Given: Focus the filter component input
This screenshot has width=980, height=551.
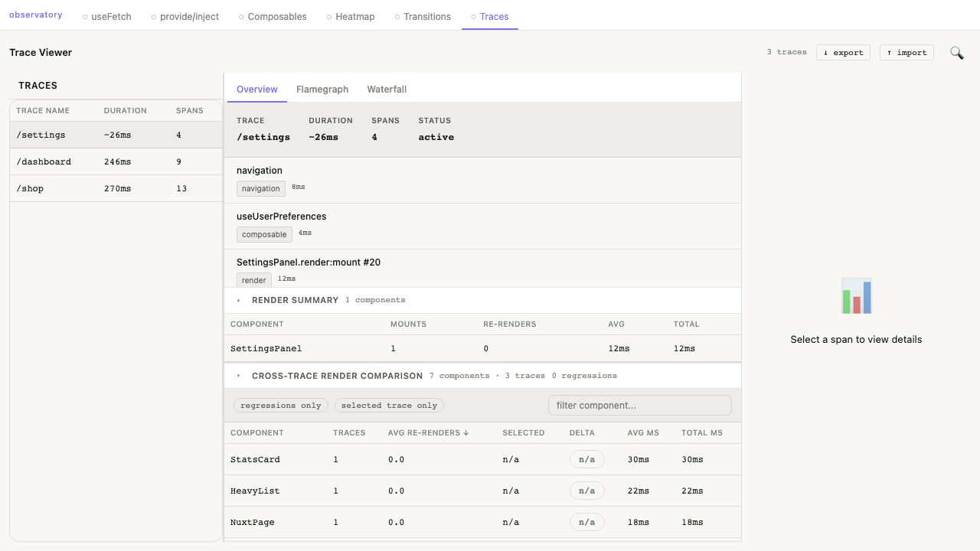Looking at the screenshot, I should [640, 406].
